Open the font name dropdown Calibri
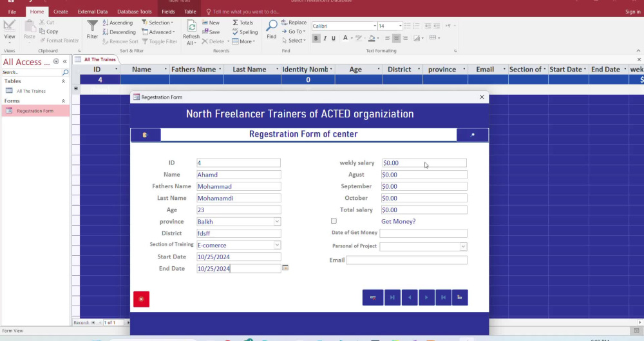This screenshot has width=644, height=341. click(x=375, y=26)
